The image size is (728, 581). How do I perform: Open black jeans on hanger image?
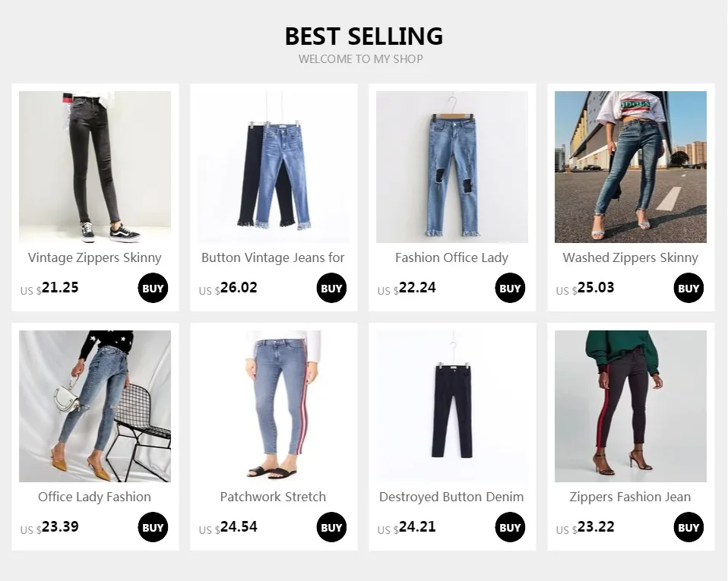[x=451, y=406]
